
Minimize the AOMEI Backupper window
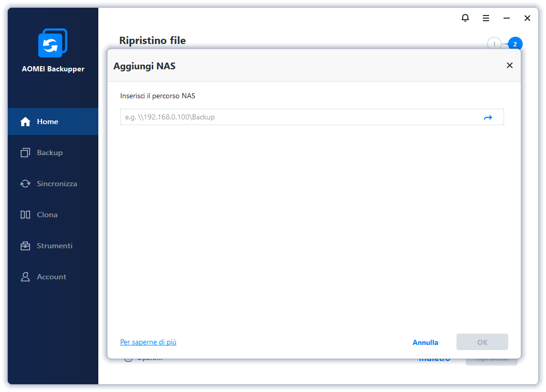[506, 18]
